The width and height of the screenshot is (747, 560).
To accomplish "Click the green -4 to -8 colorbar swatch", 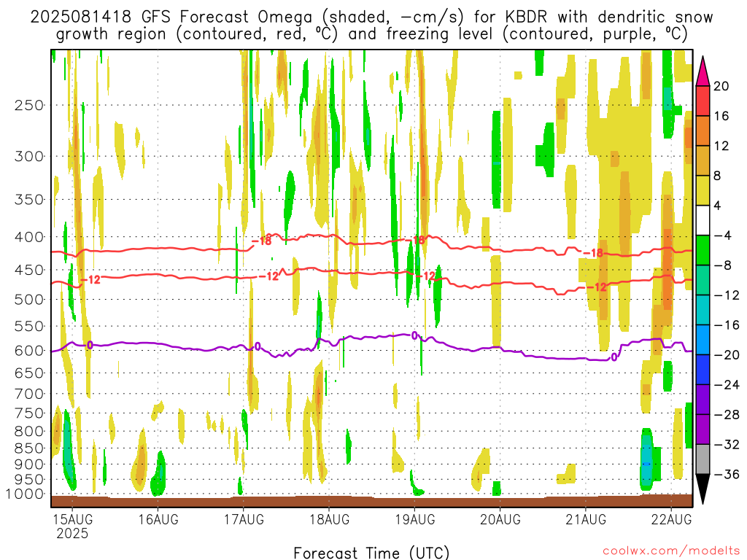I will (x=703, y=251).
